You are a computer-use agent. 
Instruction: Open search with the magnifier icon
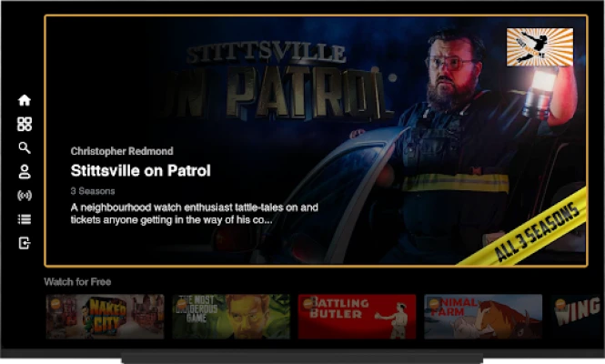click(25, 147)
